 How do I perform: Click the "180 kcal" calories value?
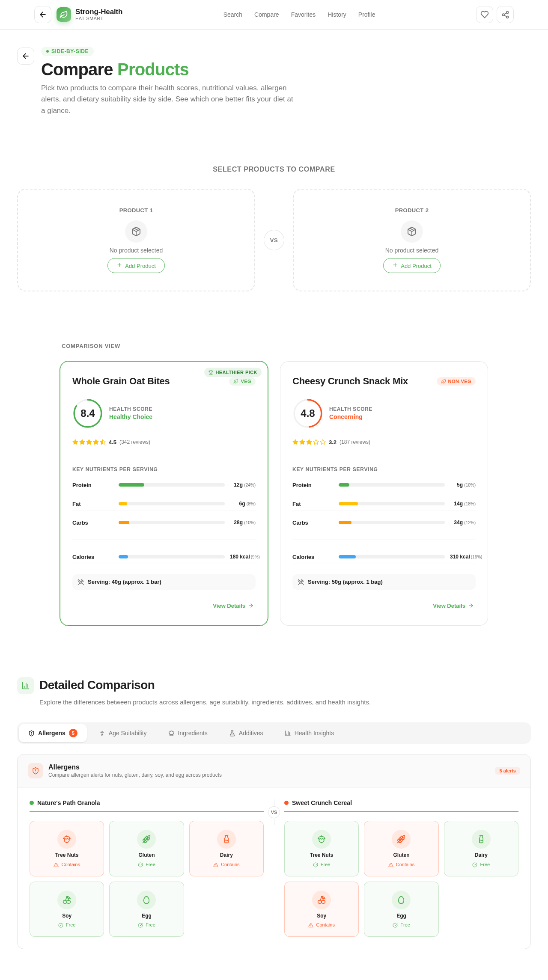coord(240,557)
